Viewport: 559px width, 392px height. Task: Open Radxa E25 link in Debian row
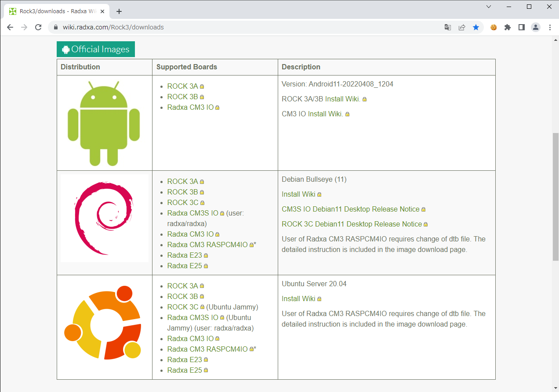click(x=185, y=266)
